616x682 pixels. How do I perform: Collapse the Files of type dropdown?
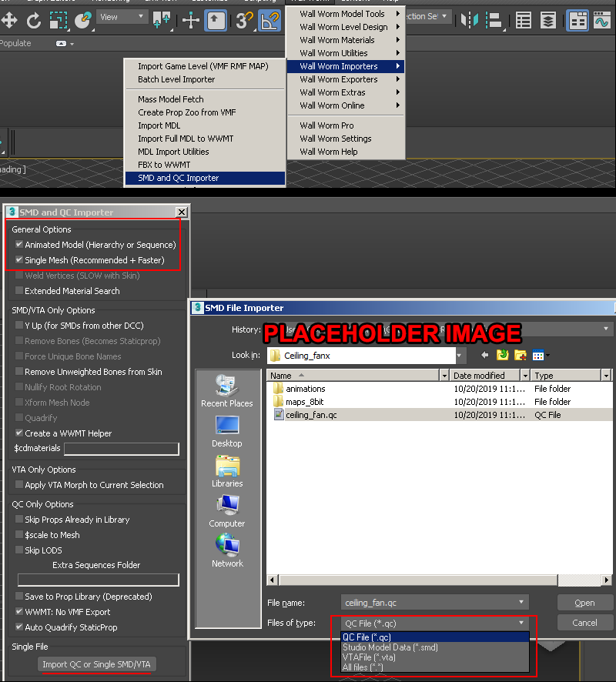click(521, 623)
